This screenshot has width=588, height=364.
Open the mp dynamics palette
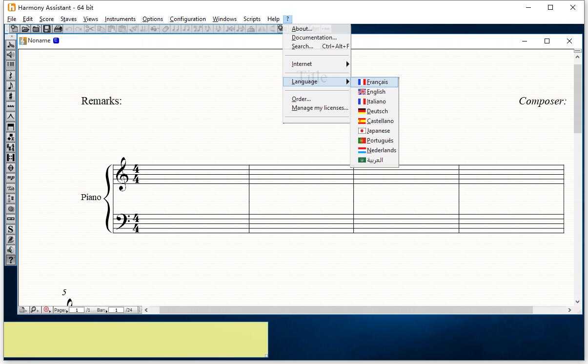[x=11, y=178]
